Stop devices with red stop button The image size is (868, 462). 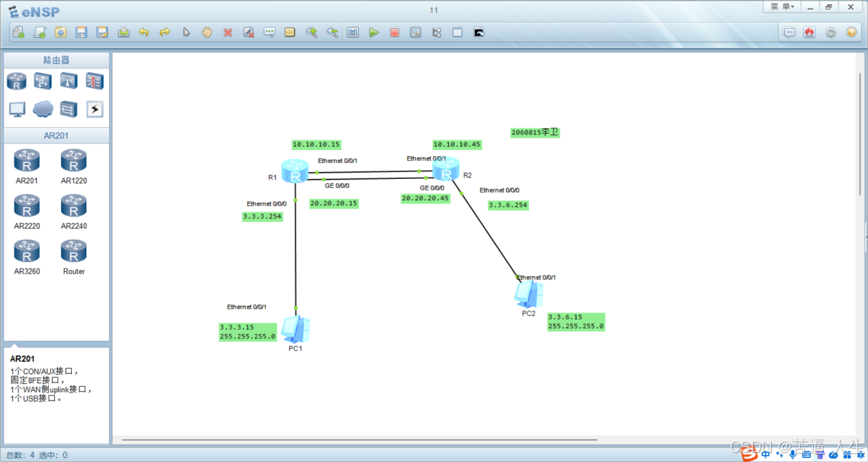395,32
